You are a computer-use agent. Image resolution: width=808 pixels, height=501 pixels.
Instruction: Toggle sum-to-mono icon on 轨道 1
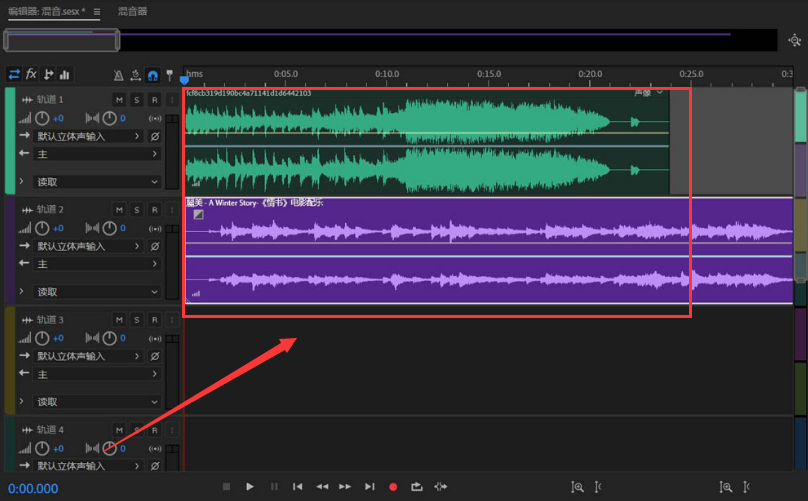click(155, 119)
